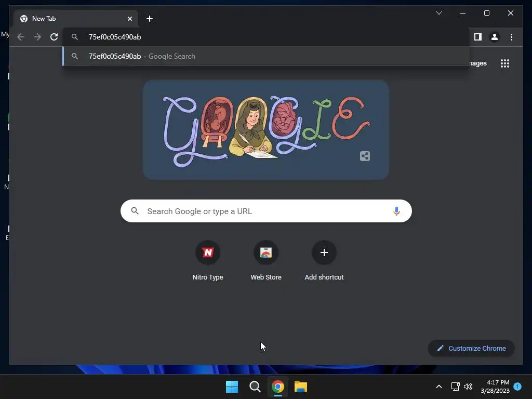Open the Google apps grid

click(x=505, y=63)
